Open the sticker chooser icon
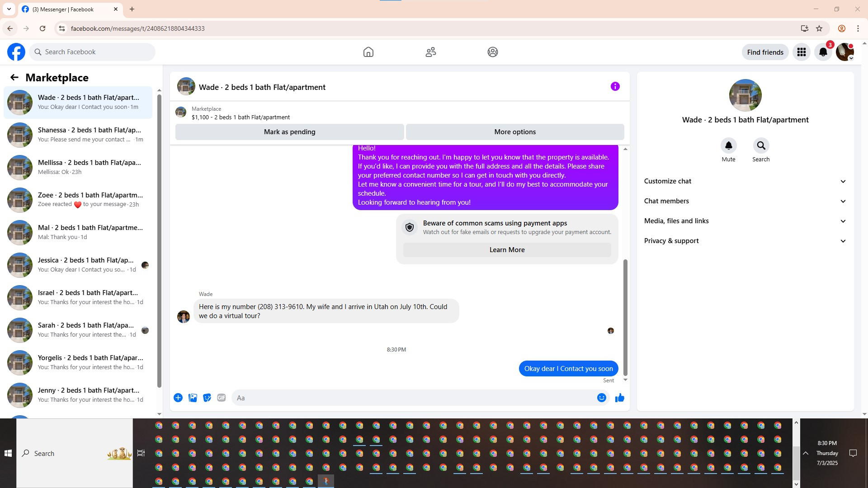Viewport: 868px width, 488px height. (x=207, y=398)
